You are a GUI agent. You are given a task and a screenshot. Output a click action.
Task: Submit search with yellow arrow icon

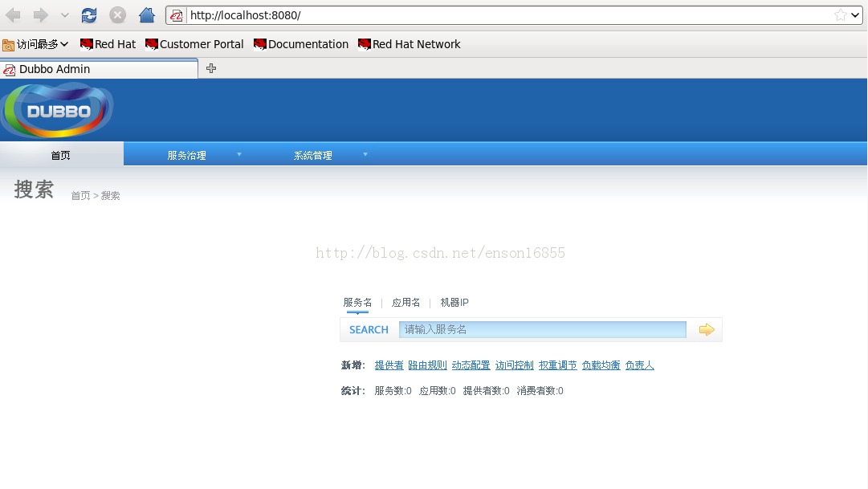(707, 329)
